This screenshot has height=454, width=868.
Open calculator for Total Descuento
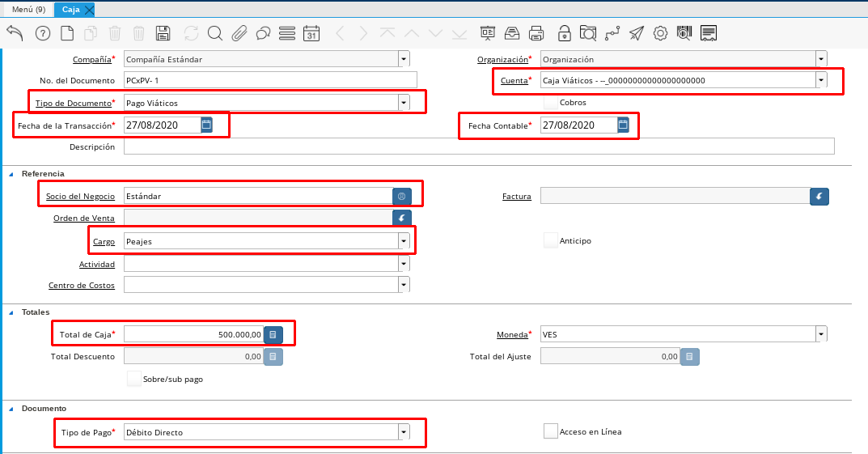click(x=273, y=357)
